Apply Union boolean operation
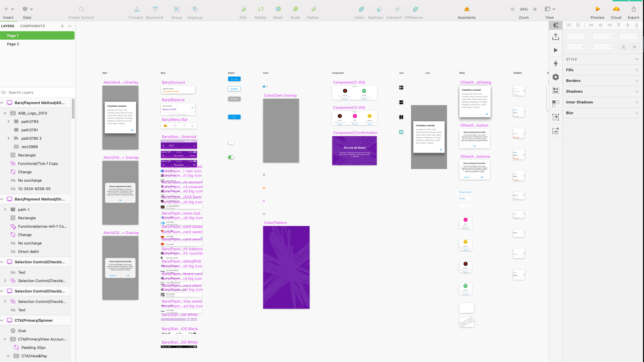 [x=360, y=12]
